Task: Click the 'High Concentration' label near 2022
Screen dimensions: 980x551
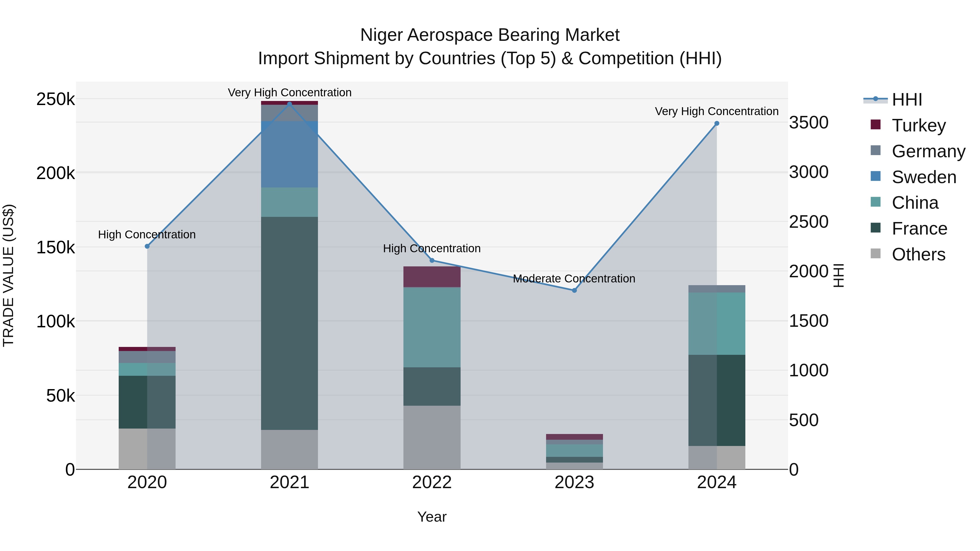Action: [432, 249]
